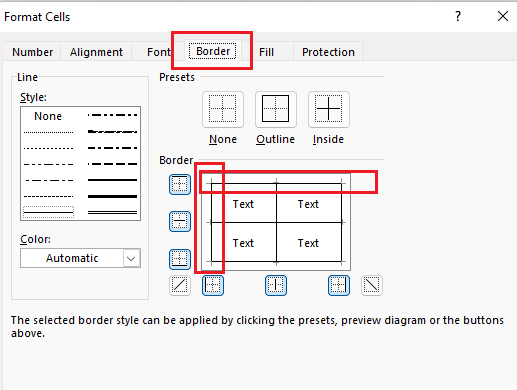Toggle the right border button

point(339,285)
